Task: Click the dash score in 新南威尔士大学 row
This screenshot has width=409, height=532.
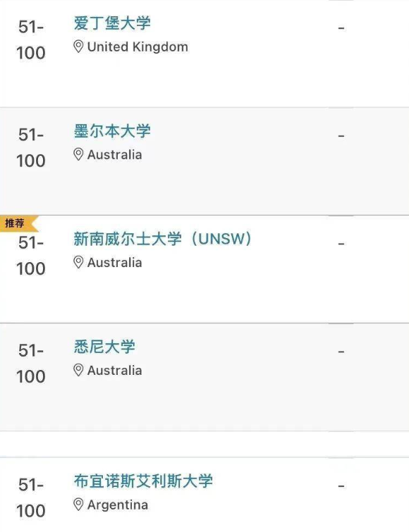Action: (x=341, y=244)
